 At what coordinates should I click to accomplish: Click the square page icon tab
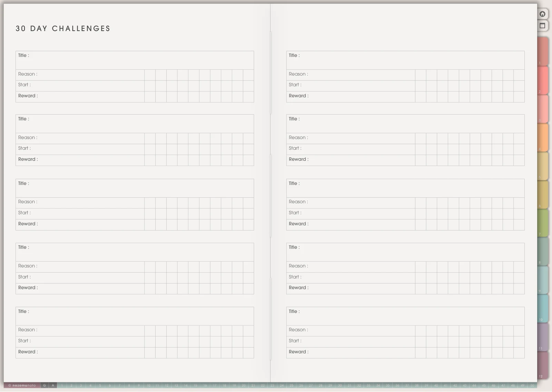pos(542,26)
